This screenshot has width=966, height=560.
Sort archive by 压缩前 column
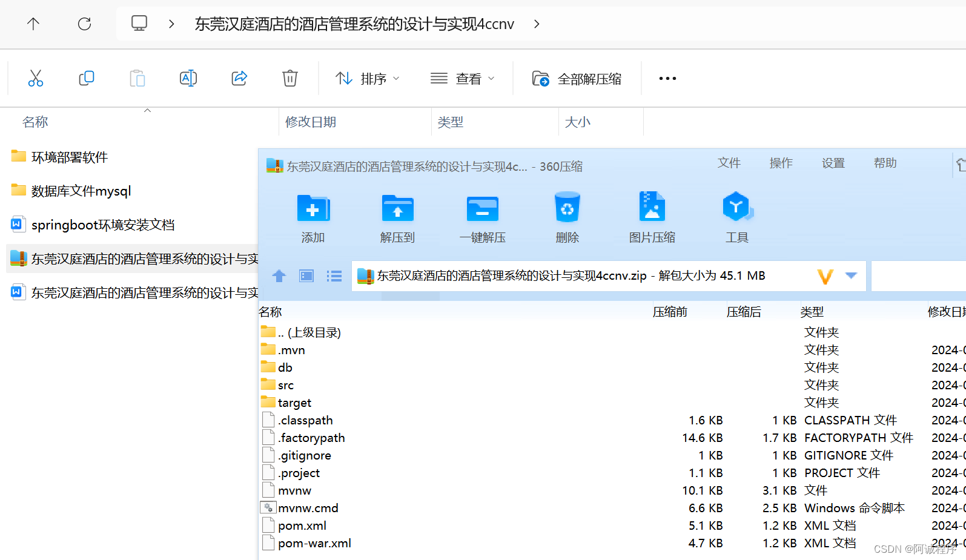coord(670,312)
